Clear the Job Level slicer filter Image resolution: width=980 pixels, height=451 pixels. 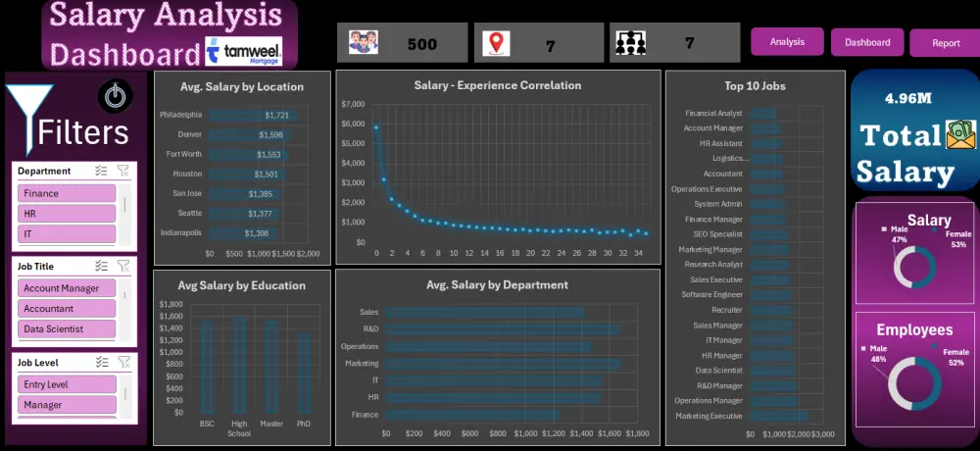[123, 362]
